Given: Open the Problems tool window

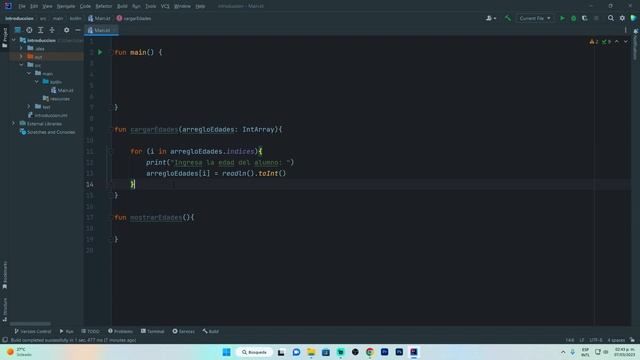Looking at the screenshot, I should (x=120, y=331).
